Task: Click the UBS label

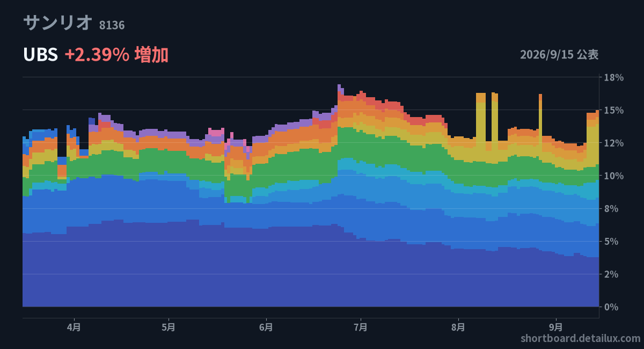Action: (x=40, y=55)
